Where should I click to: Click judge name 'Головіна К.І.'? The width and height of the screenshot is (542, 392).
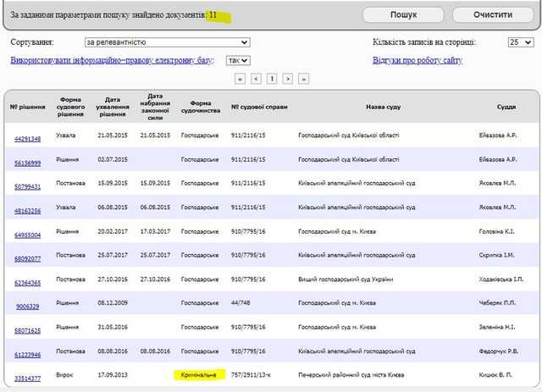(x=497, y=231)
